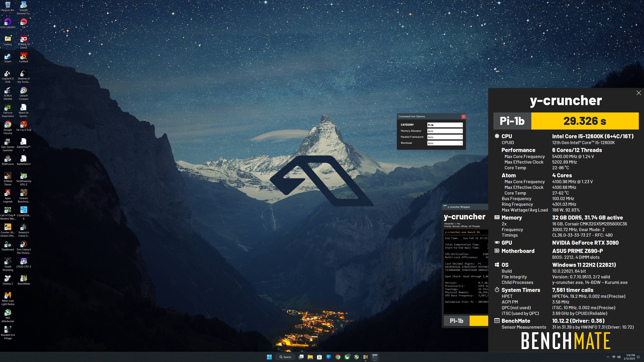Open AORUS ENGINE desktop icon
Viewport: 644px width, 362px height.
pos(8,94)
